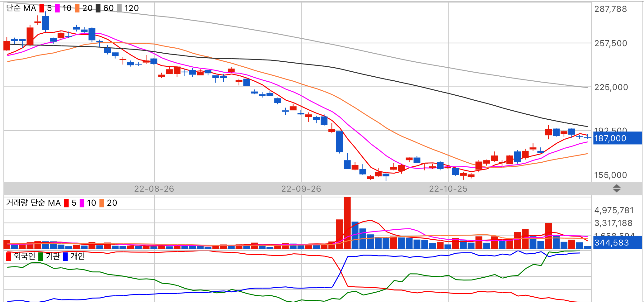Click the 4,975,781 volume axis label
The height and width of the screenshot is (306, 644).
tap(614, 210)
